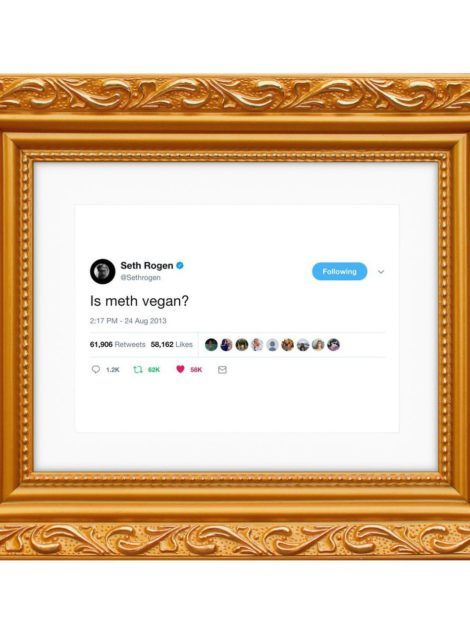Image resolution: width=470 pixels, height=634 pixels.
Task: Open the last liker avatar in the row
Action: tap(333, 345)
